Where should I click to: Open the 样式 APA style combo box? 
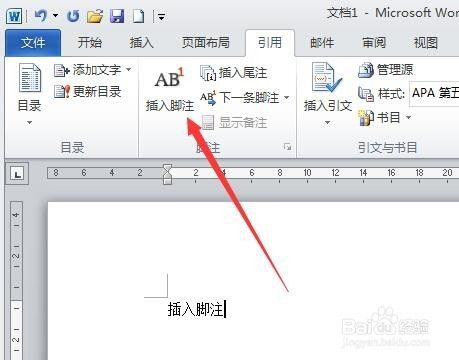434,93
